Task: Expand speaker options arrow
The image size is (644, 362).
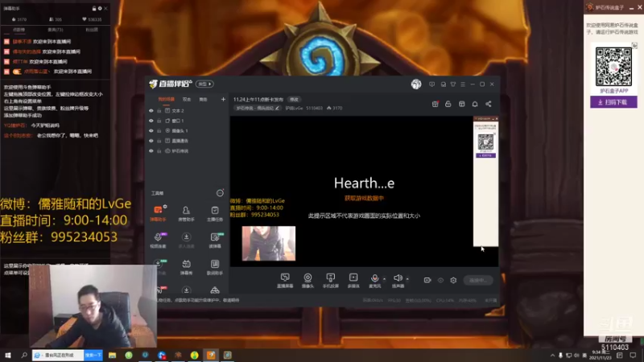Action: tap(407, 279)
